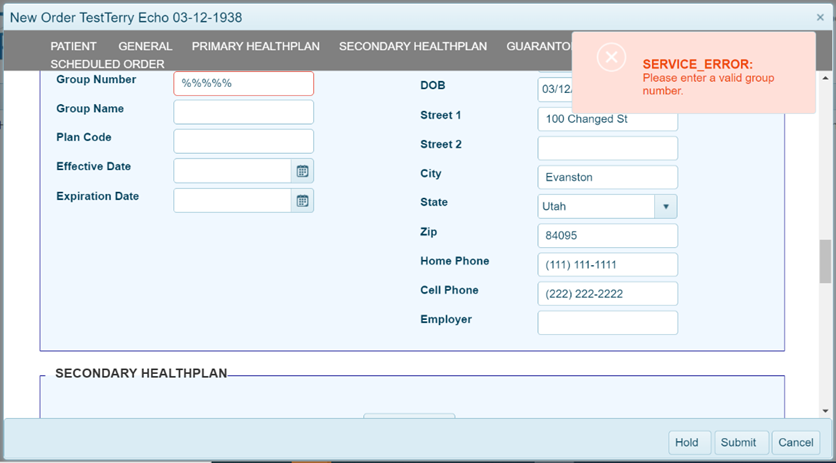Cancel the order with Cancel button
This screenshot has width=836, height=463.
coord(796,442)
